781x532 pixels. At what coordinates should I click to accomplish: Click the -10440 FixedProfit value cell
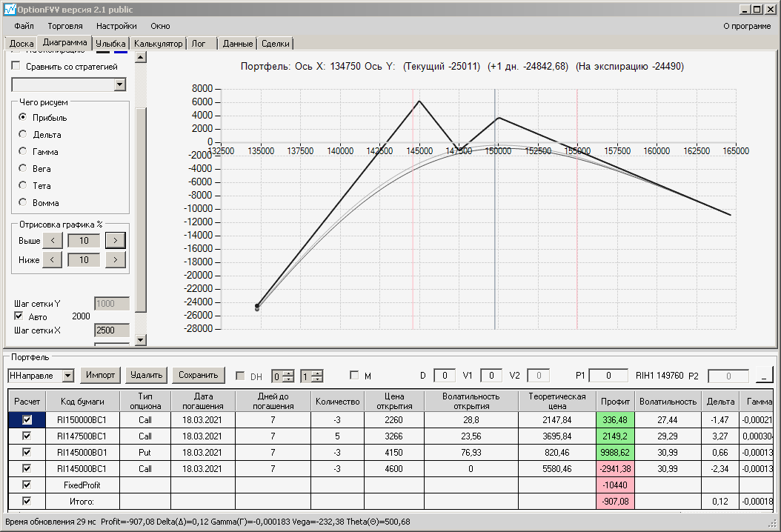(x=614, y=485)
